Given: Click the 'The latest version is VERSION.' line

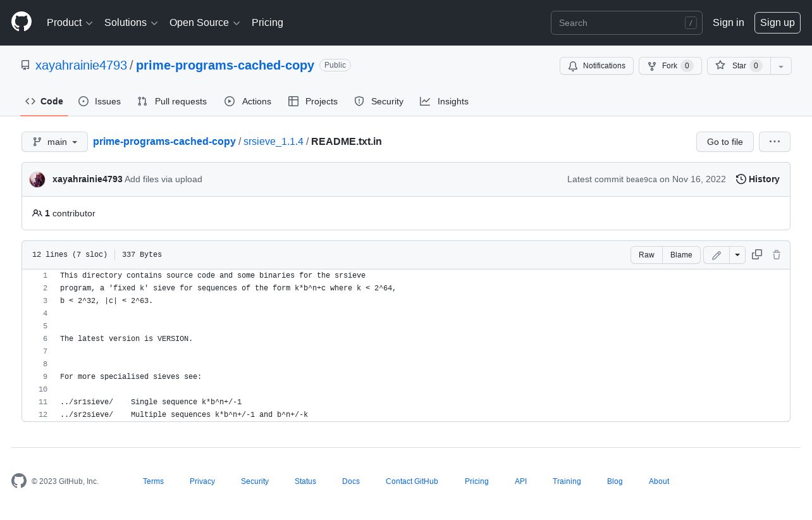Looking at the screenshot, I should click(126, 339).
